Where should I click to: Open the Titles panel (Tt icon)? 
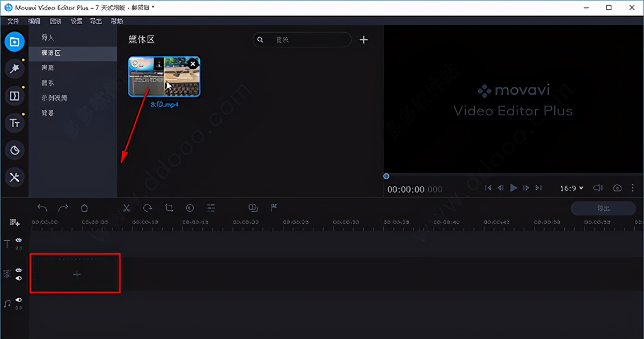pos(14,123)
